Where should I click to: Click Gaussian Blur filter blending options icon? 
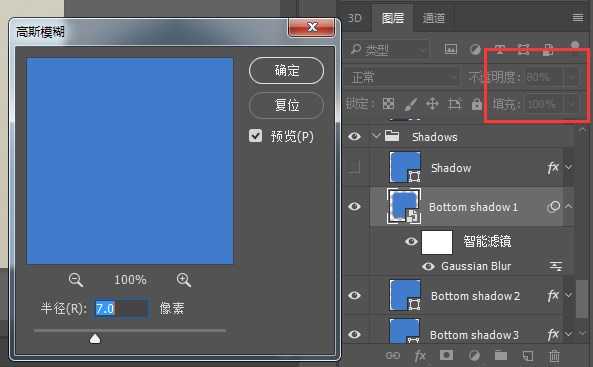(x=556, y=266)
